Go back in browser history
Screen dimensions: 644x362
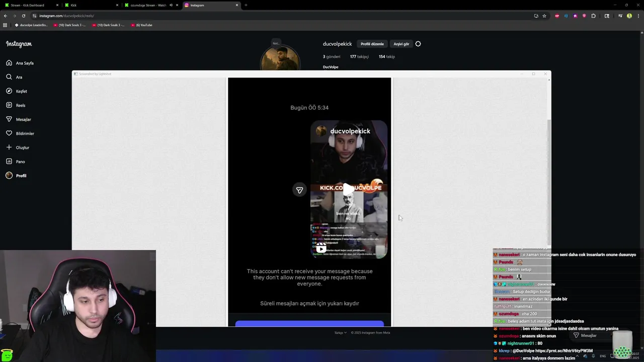[x=6, y=16]
